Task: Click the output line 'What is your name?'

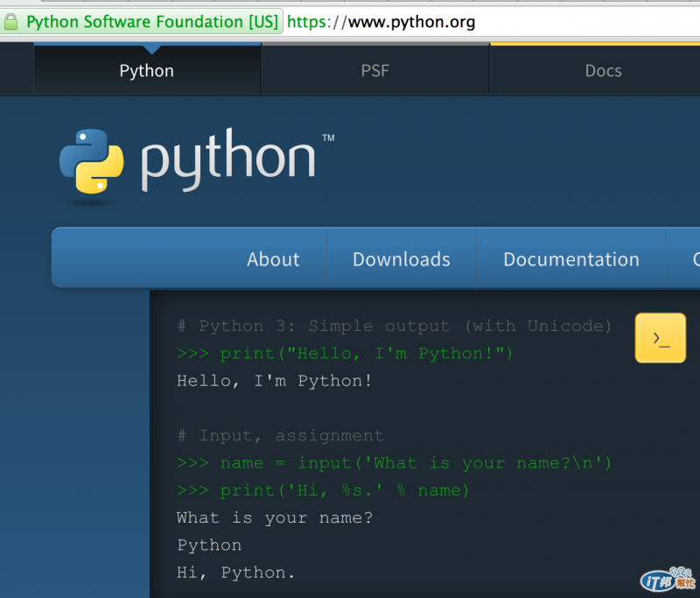Action: (x=275, y=517)
